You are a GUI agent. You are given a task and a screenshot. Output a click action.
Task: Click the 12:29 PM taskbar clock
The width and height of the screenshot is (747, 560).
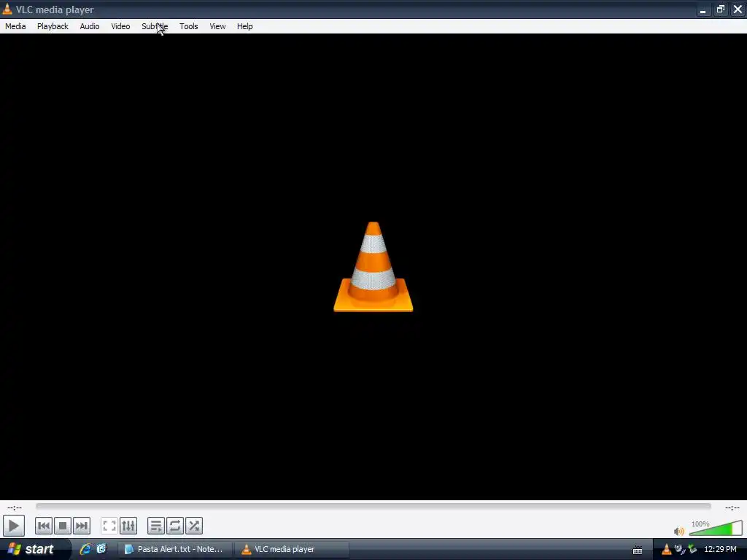point(720,549)
